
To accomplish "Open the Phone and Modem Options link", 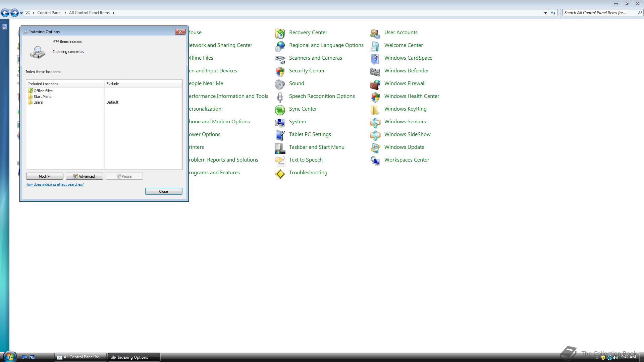I will [219, 122].
